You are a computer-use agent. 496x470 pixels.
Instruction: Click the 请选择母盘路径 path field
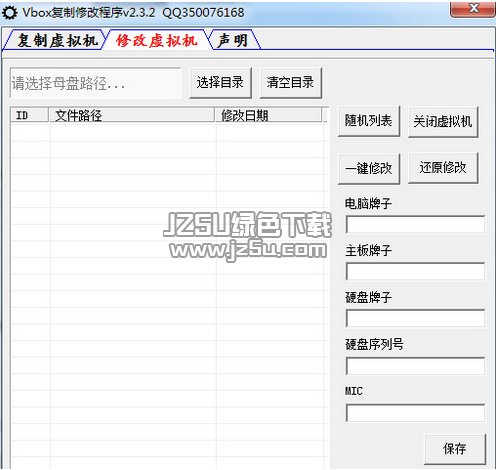point(96,83)
